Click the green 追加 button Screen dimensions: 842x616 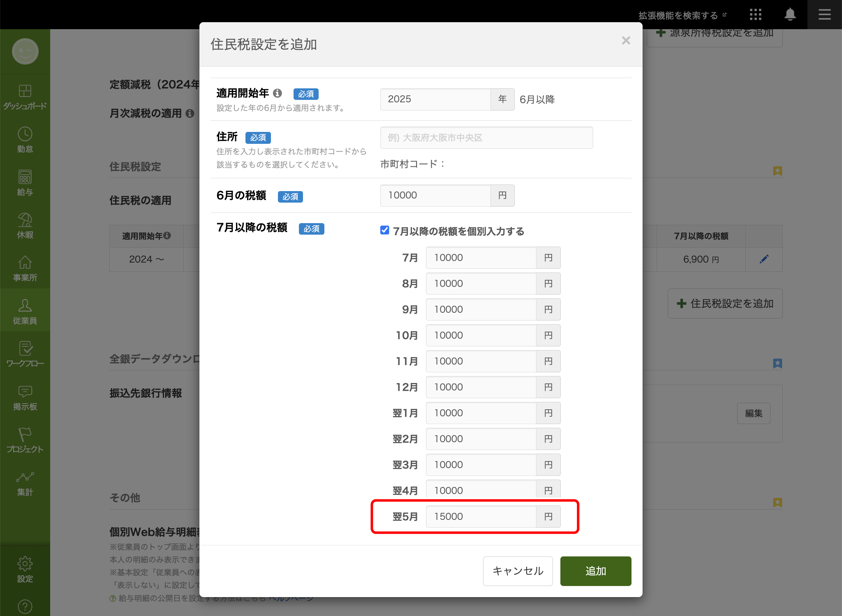[595, 571]
